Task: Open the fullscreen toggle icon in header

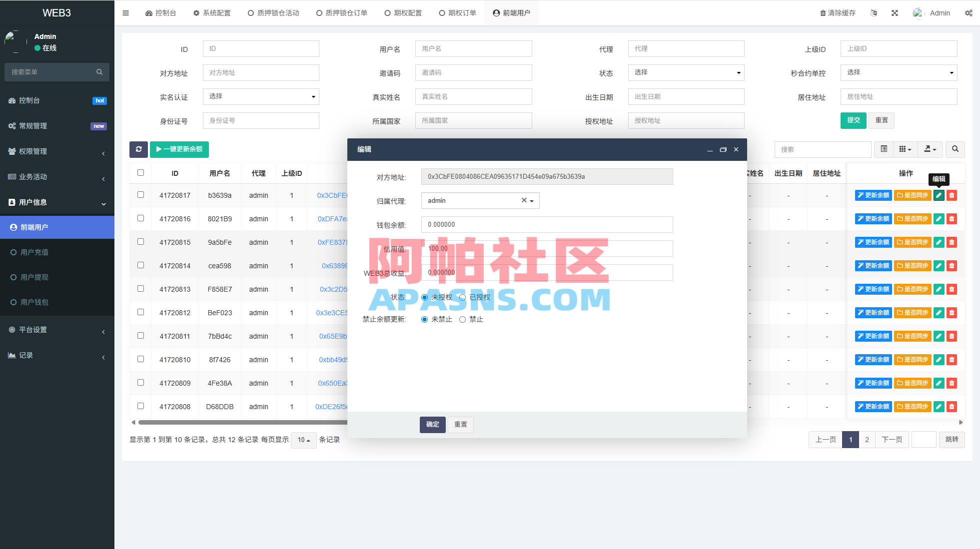Action: click(x=895, y=13)
